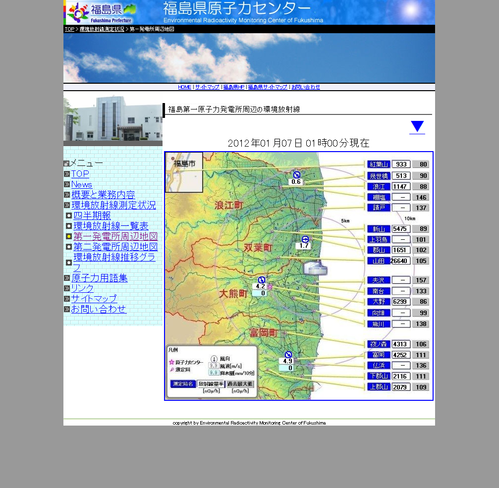Click the 大野 station label
499x488 pixels.
pos(378,302)
